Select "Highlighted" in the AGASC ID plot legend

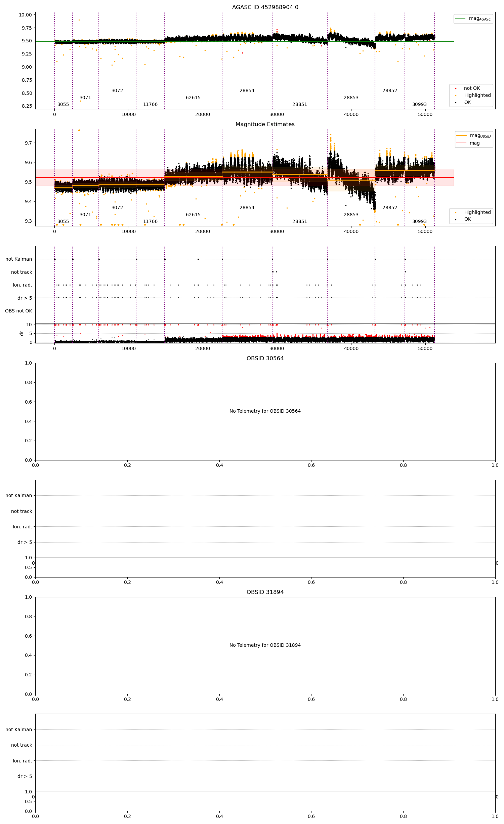[473, 96]
